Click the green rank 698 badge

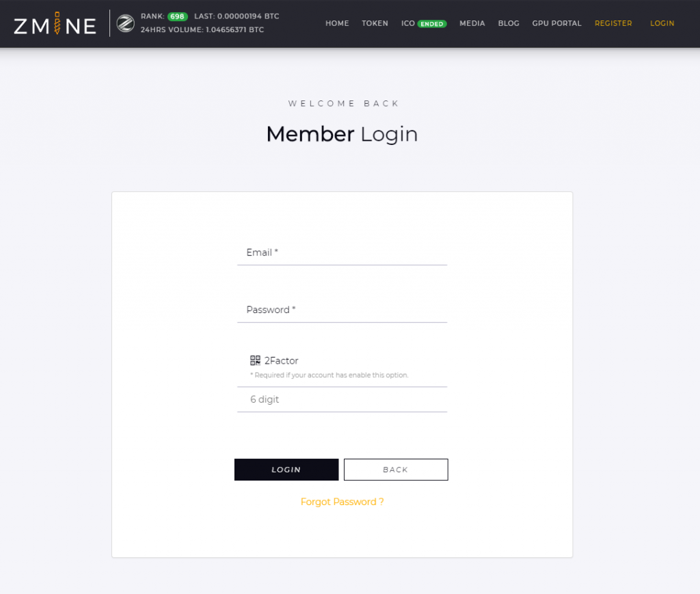click(177, 16)
